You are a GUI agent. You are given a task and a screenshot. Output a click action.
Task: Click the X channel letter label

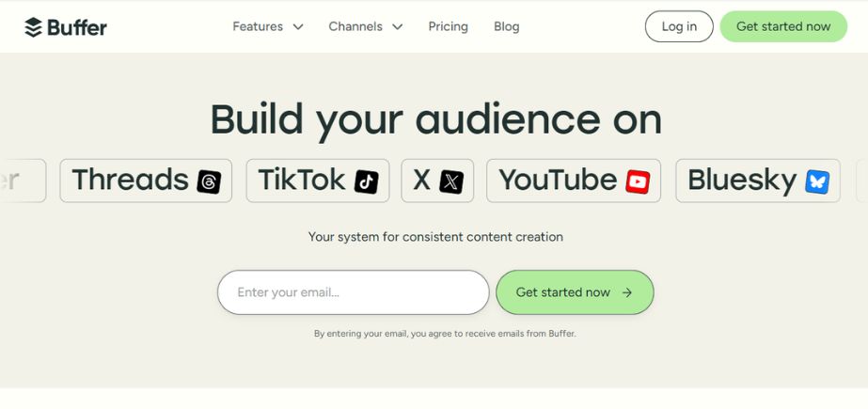[x=422, y=181]
